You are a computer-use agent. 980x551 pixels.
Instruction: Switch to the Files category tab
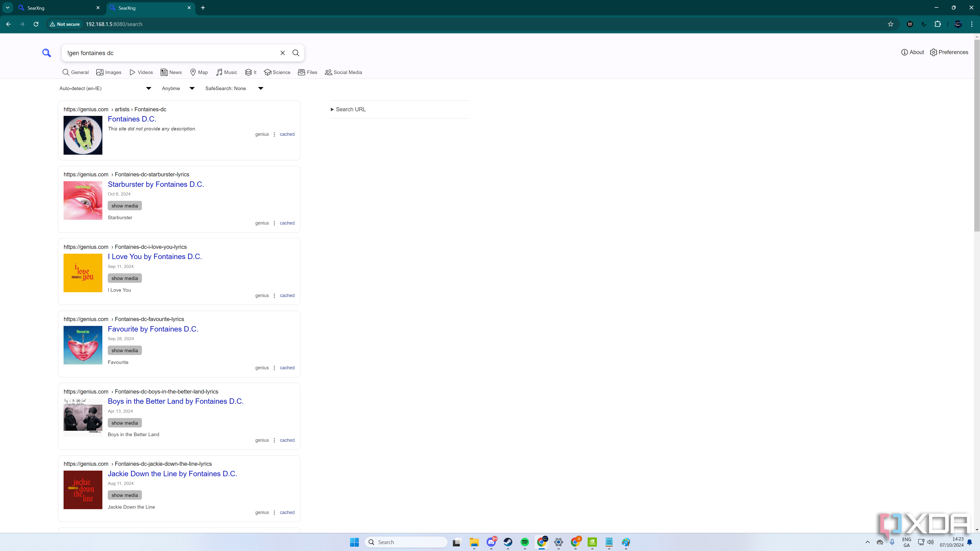point(307,72)
